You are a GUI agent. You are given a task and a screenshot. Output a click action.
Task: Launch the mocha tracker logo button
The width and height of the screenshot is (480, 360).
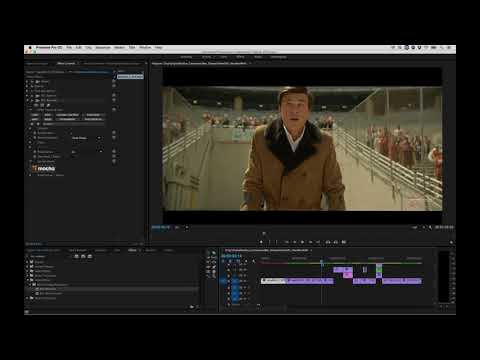(44, 168)
